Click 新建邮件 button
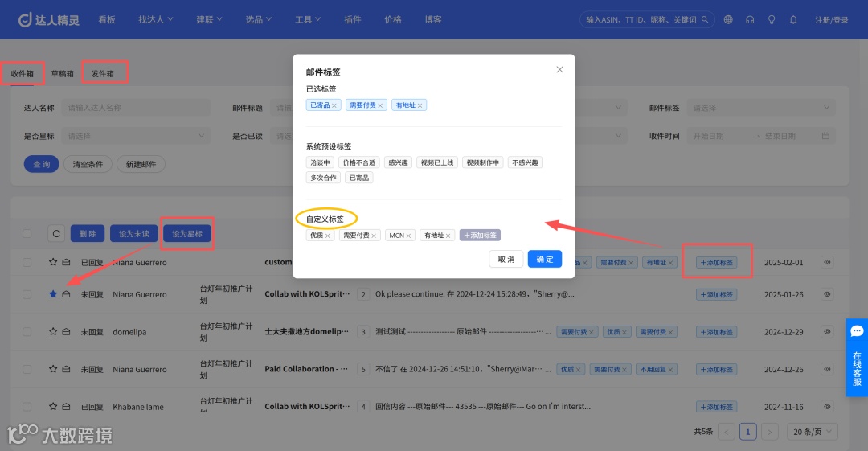Screen dimensions: 868x451 point(141,164)
